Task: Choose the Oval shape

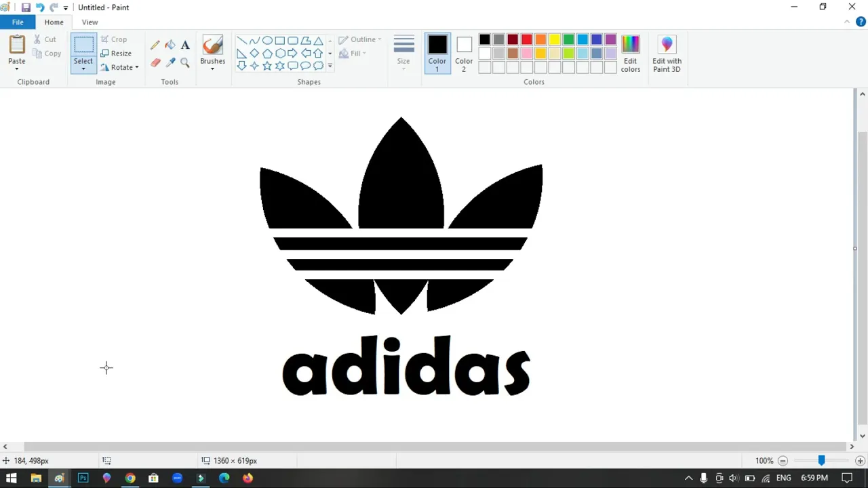Action: tap(267, 41)
